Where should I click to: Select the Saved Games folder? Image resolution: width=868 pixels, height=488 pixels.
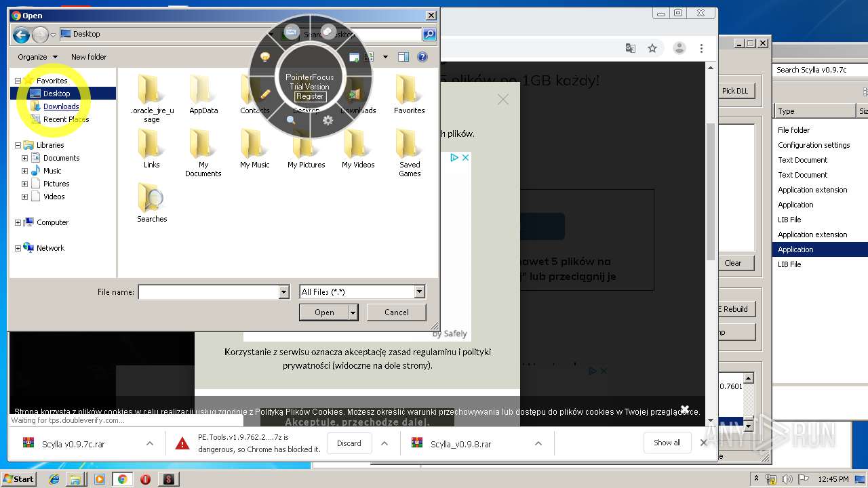pos(410,152)
